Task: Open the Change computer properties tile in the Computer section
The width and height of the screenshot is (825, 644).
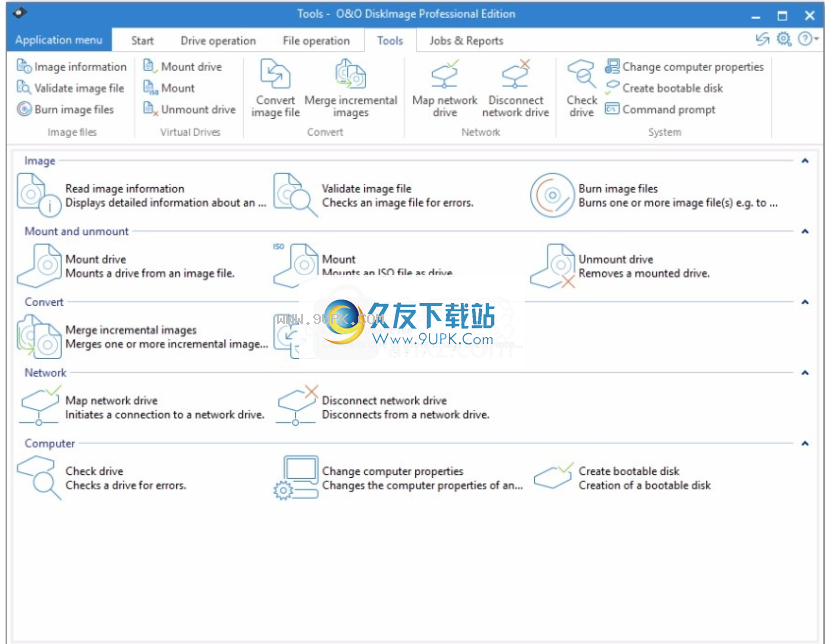Action: point(399,478)
